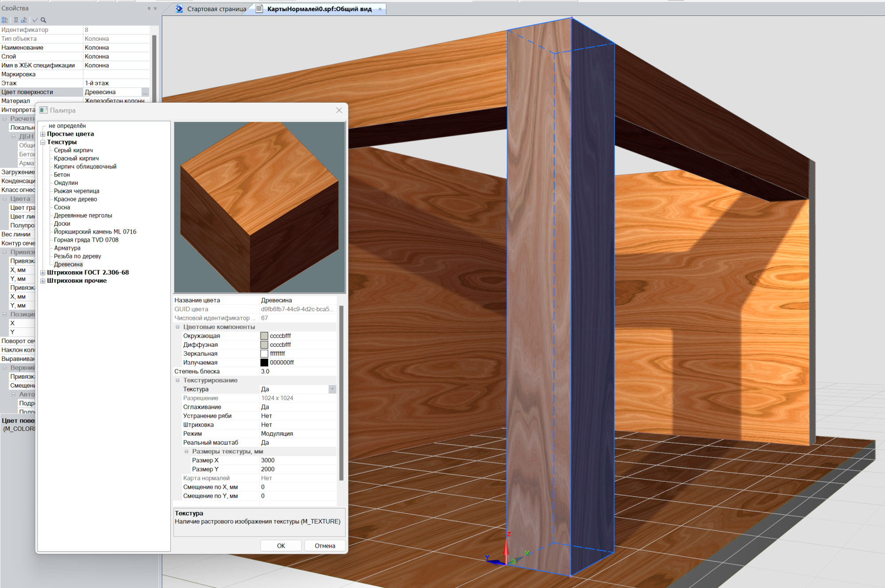Close the КартыНормалей0.spf document tab
This screenshot has height=588, width=885.
click(380, 9)
